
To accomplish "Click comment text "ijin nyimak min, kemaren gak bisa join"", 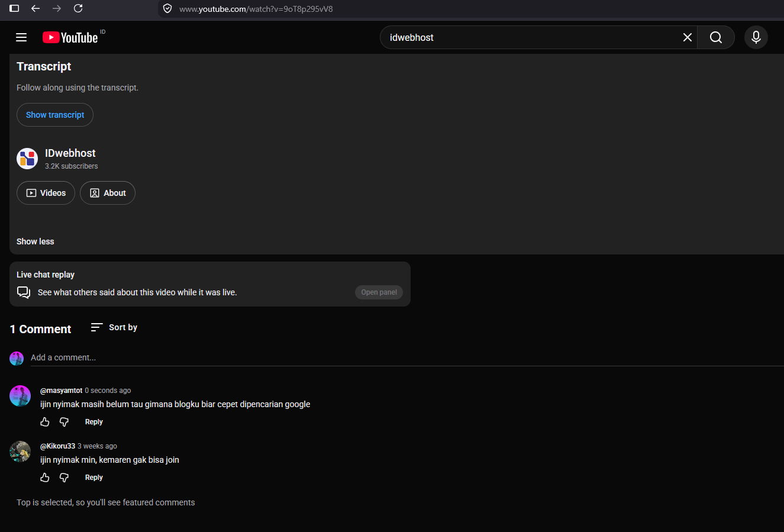I will [x=109, y=460].
